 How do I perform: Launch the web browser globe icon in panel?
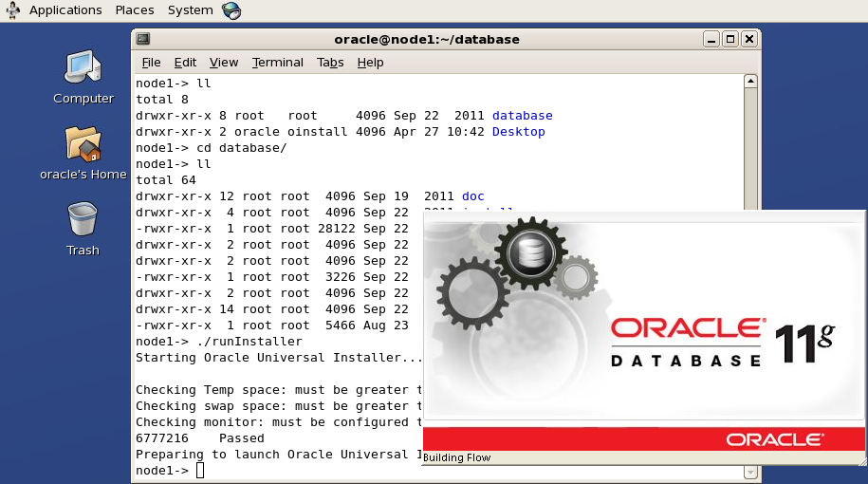[231, 10]
